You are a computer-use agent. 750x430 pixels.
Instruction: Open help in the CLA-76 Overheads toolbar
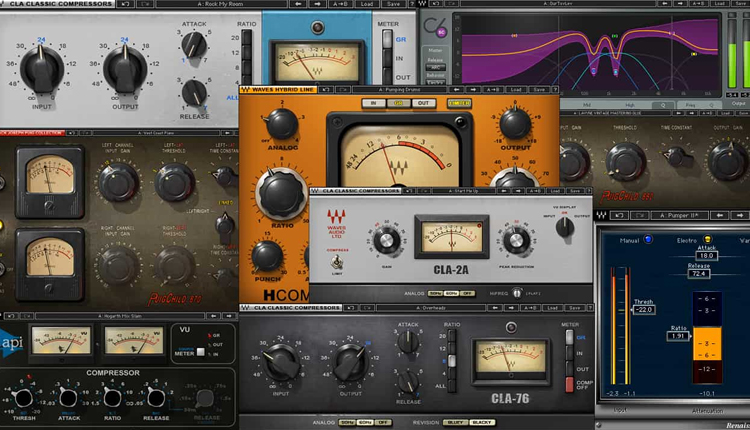(x=590, y=308)
